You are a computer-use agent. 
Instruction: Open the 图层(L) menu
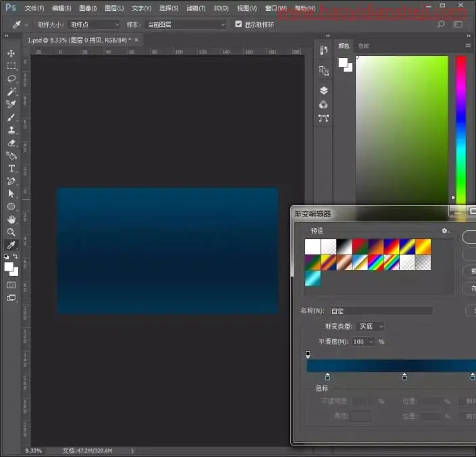pyautogui.click(x=114, y=8)
